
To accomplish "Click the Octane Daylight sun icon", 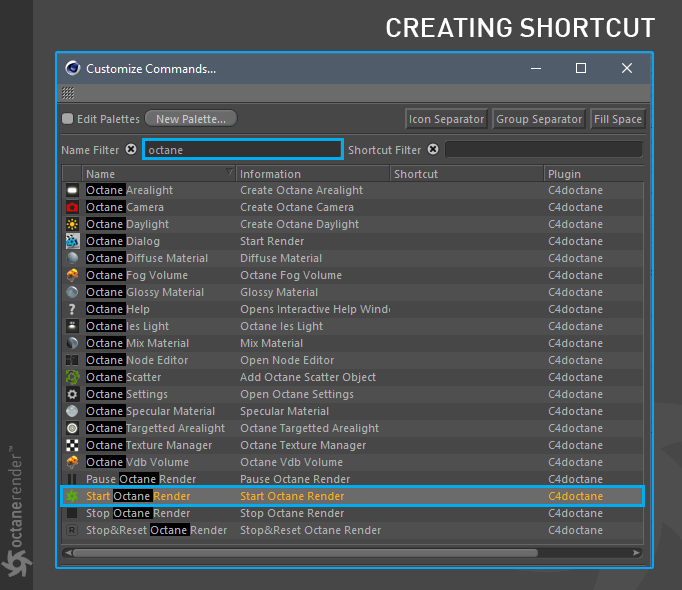I will (x=72, y=224).
